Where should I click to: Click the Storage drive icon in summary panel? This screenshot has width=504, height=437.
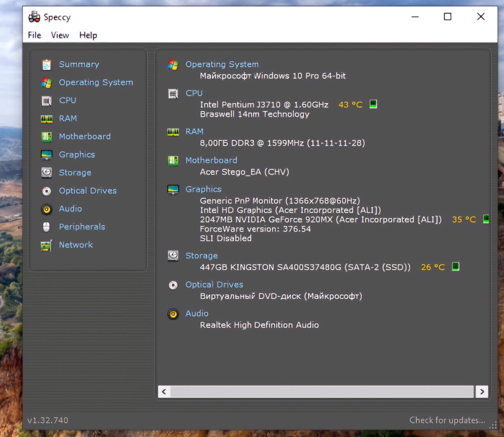coord(173,256)
